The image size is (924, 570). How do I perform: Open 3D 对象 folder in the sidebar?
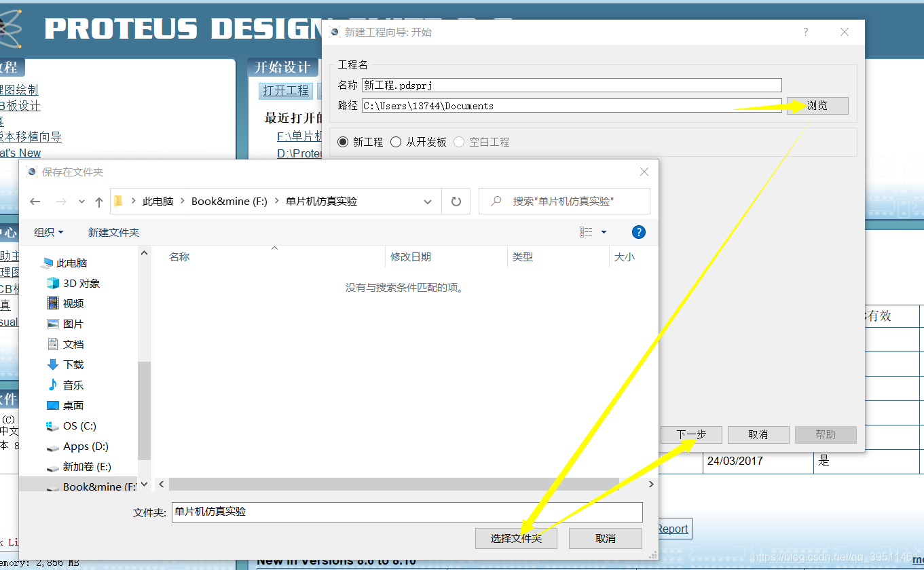coord(73,283)
